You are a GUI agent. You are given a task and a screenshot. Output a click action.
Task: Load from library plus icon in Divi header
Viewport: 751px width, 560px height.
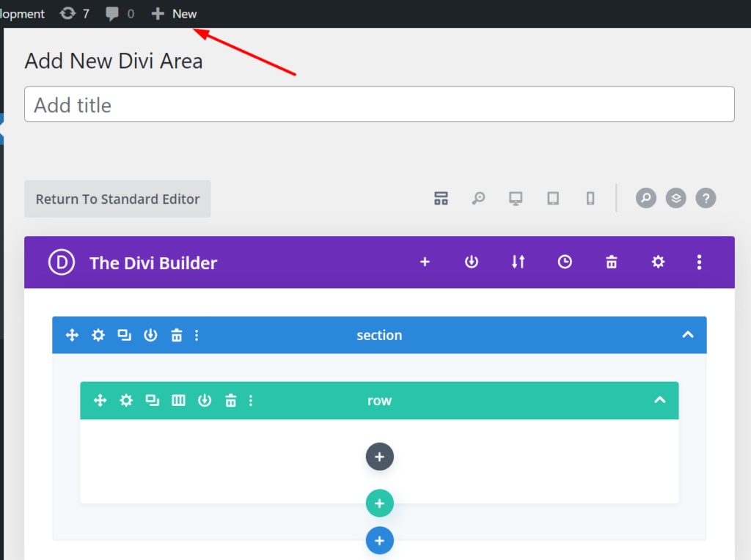pyautogui.click(x=425, y=262)
